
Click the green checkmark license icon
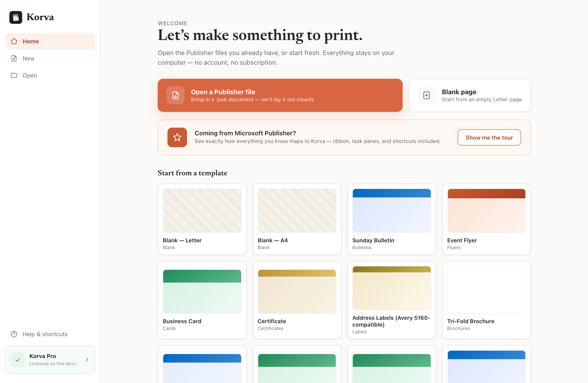coord(18,360)
